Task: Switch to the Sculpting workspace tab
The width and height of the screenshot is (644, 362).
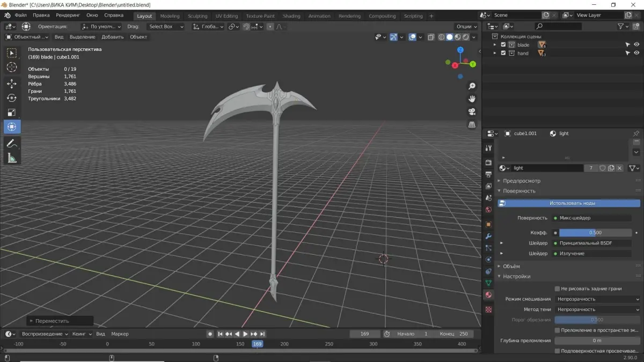Action: 197,16
